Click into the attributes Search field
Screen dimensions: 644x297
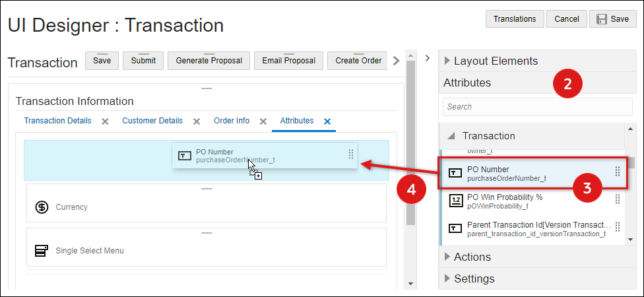click(537, 107)
